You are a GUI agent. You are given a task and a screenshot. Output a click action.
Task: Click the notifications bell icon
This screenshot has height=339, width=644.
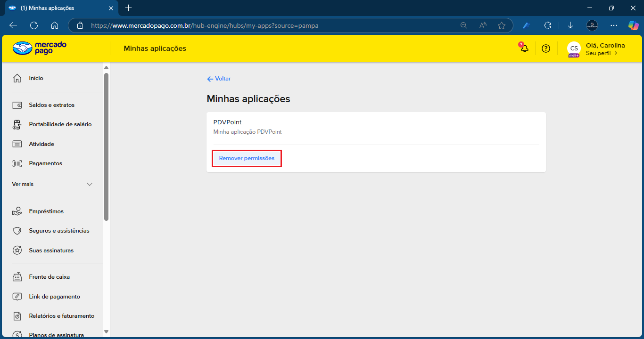point(524,48)
